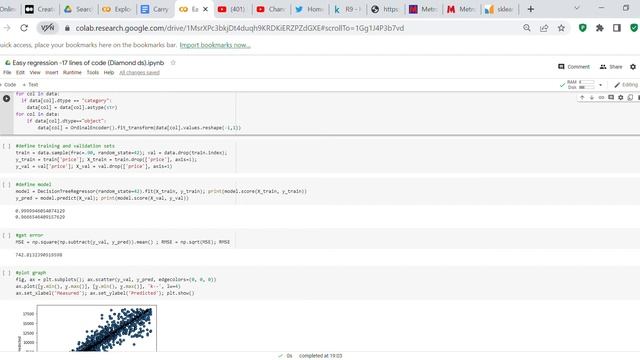Open the RAM and Disk resources dropdown arrow
This screenshot has height=360, width=640.
tap(600, 85)
